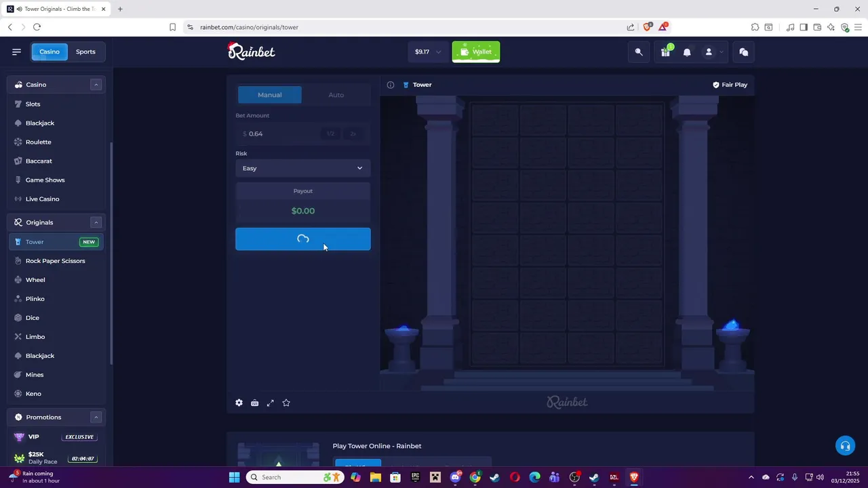Click the browser address bar

click(x=407, y=27)
